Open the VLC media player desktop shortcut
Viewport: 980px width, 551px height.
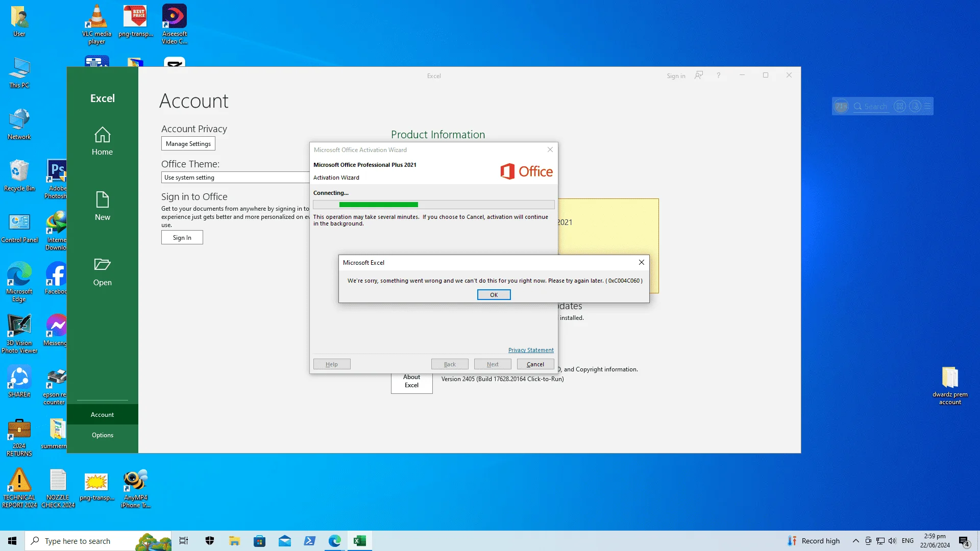(x=96, y=24)
